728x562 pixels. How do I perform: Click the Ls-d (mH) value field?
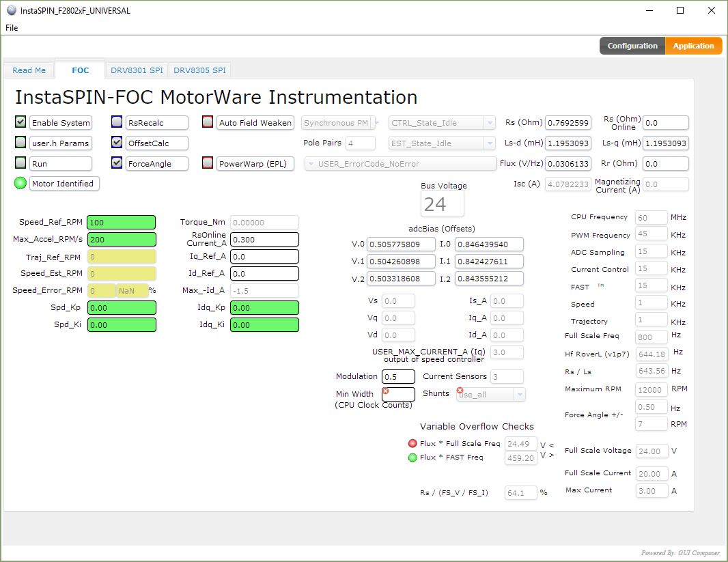(x=568, y=143)
